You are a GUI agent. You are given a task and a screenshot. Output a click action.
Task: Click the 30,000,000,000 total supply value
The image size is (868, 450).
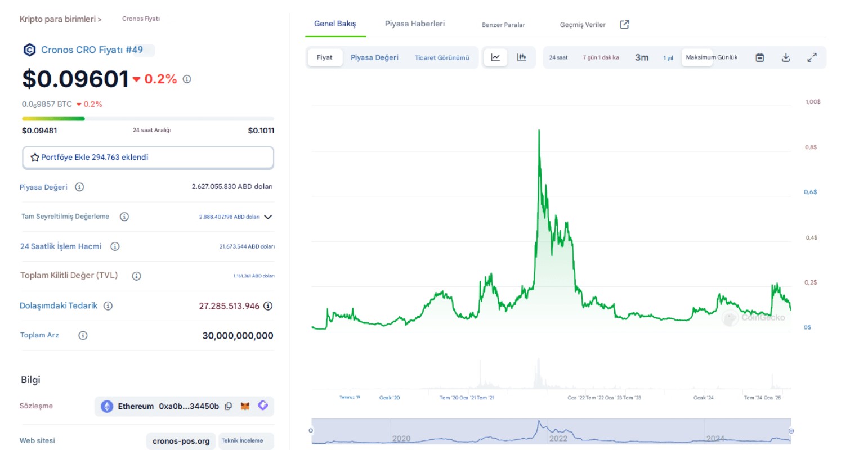[238, 336]
